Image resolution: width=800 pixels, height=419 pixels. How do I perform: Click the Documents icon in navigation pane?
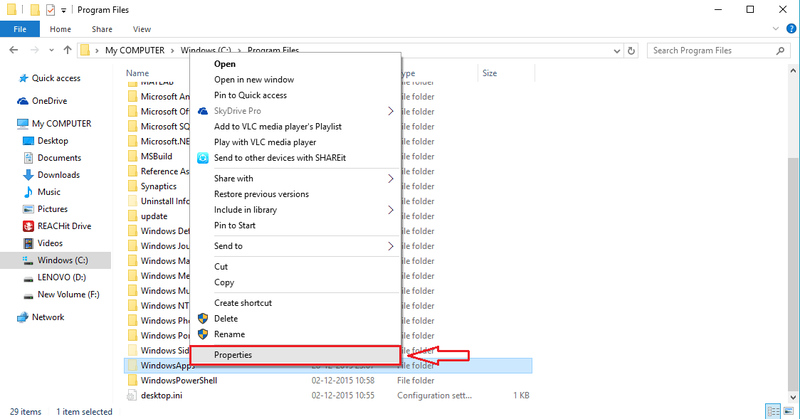pos(29,158)
